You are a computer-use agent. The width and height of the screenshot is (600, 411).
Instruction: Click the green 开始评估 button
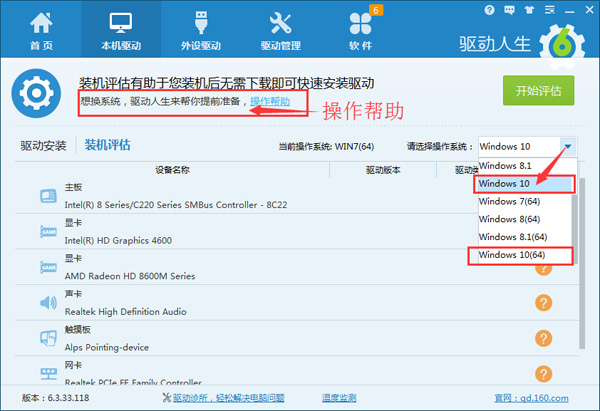[538, 90]
